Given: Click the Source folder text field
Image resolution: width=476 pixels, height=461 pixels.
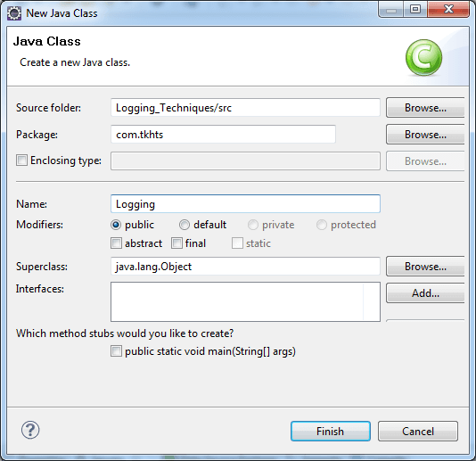Looking at the screenshot, I should click(x=245, y=108).
